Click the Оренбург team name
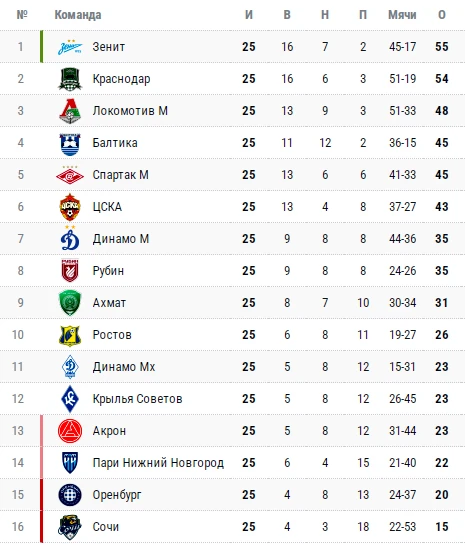This screenshot has width=465, height=550. point(117,495)
